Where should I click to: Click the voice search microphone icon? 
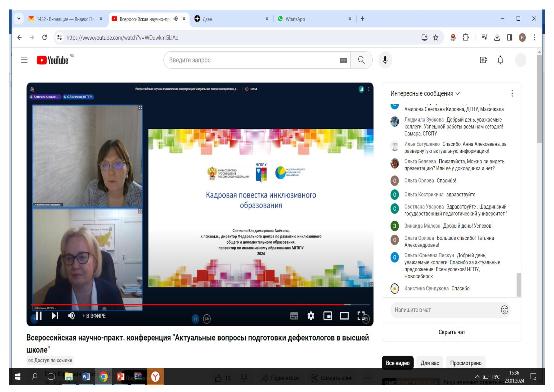385,60
